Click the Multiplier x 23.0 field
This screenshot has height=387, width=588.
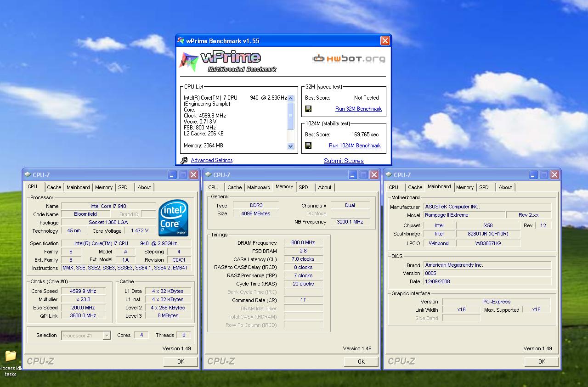click(x=83, y=299)
